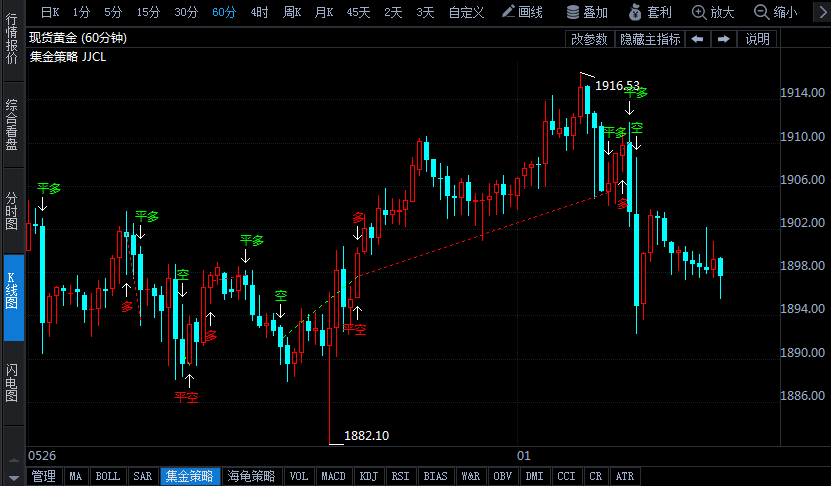Screen dimensions: 831x486
Task: Click the 1886.00 price axis label
Action: [x=802, y=395]
